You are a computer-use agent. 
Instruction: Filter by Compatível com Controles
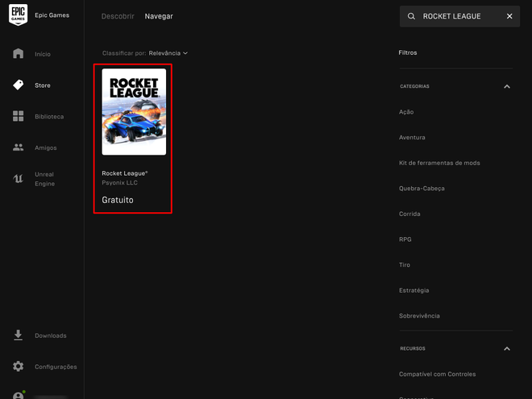438,374
